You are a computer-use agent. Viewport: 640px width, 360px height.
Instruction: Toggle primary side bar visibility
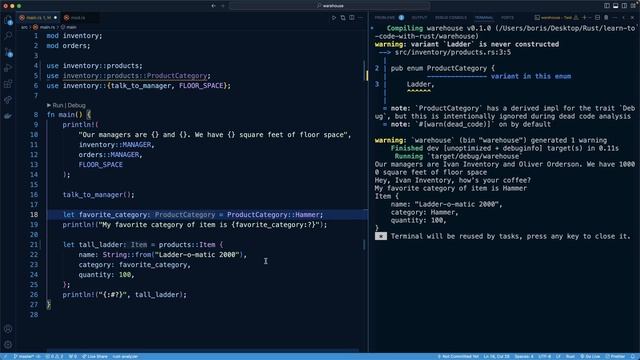point(607,6)
